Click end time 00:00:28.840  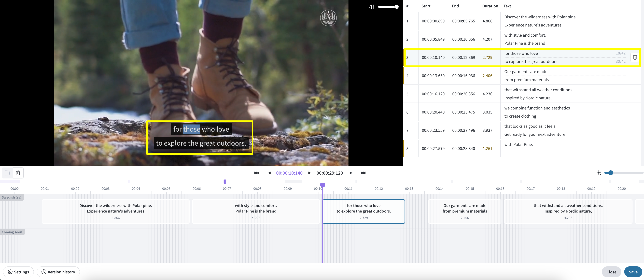coord(464,148)
